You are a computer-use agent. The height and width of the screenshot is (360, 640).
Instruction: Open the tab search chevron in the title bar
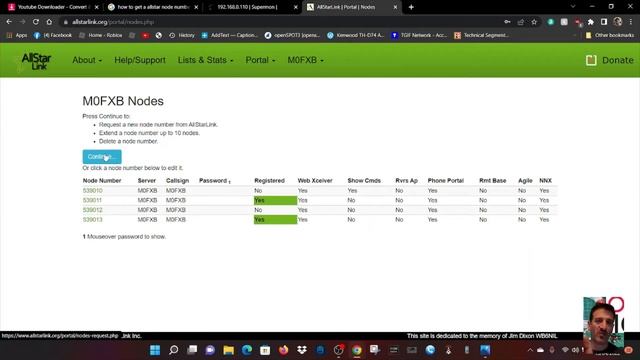click(x=573, y=7)
